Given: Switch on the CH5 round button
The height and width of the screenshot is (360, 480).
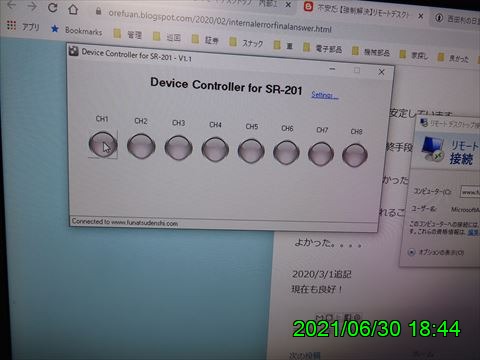Looking at the screenshot, I should pyautogui.click(x=251, y=151).
